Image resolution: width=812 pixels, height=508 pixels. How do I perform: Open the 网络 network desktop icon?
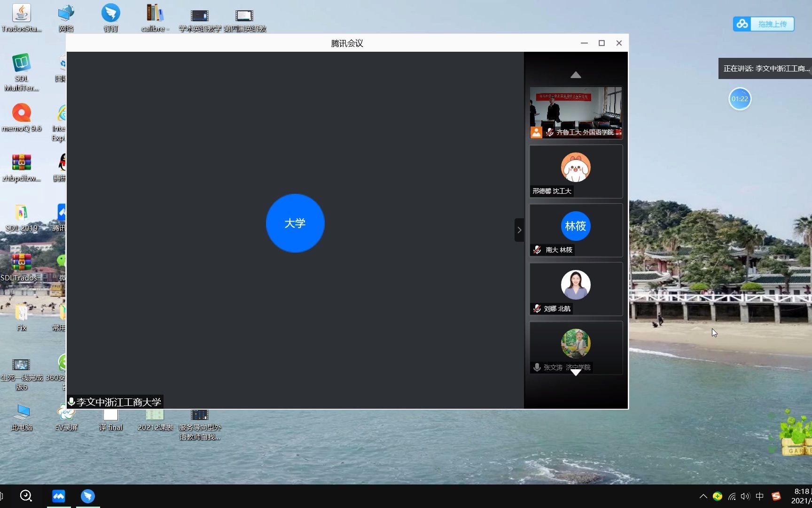[66, 18]
